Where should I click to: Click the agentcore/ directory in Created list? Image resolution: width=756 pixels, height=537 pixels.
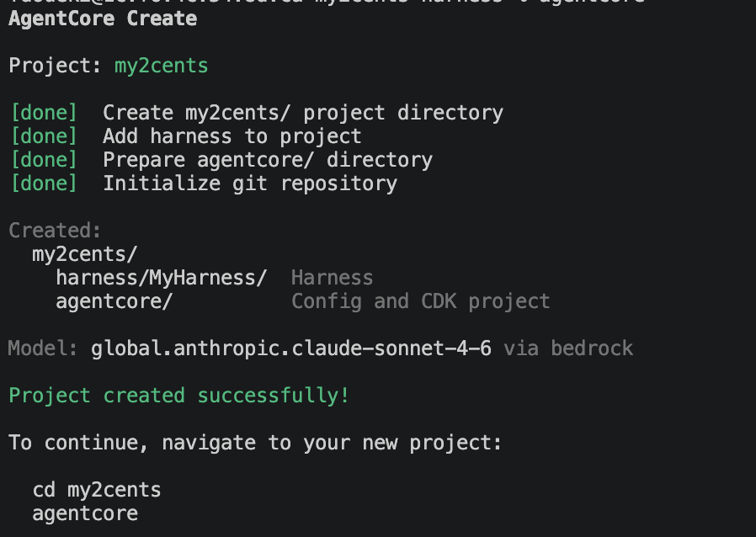point(114,301)
